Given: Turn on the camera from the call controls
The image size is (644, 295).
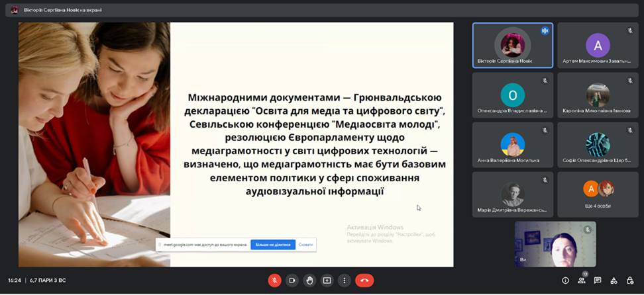Looking at the screenshot, I should coord(292,280).
